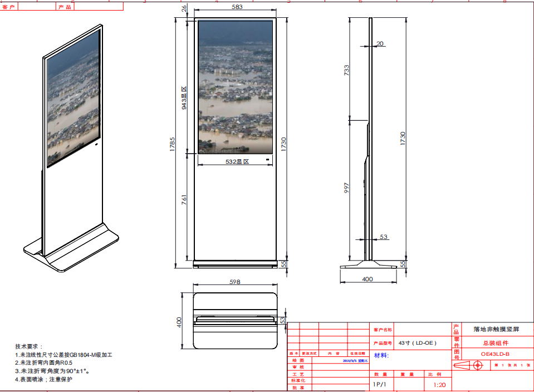Click the 997 dimension on side view
Image resolution: width=534 pixels, height=392 pixels.
pos(347,189)
